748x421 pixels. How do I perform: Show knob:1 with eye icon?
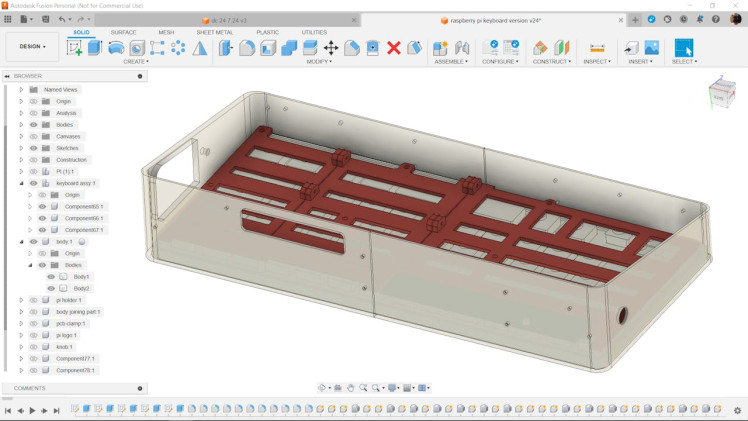tap(33, 347)
